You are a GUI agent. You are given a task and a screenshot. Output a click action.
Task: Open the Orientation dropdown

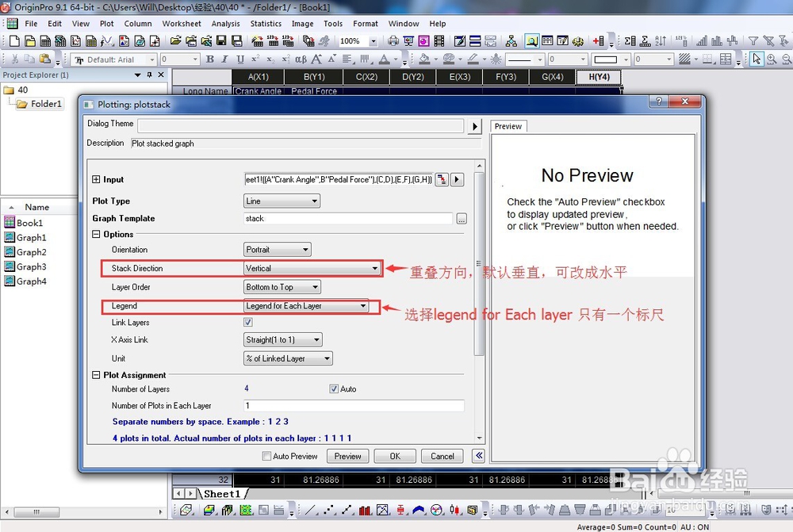pyautogui.click(x=277, y=249)
